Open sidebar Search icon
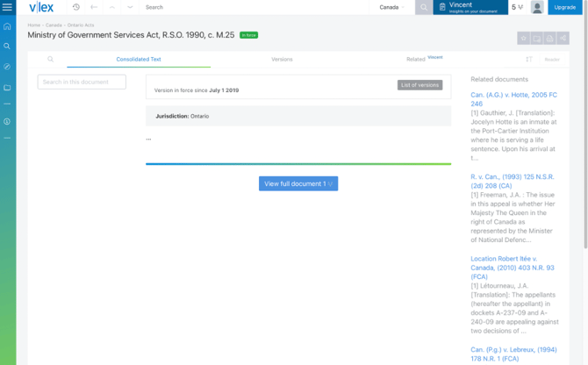This screenshot has width=588, height=365. click(7, 47)
